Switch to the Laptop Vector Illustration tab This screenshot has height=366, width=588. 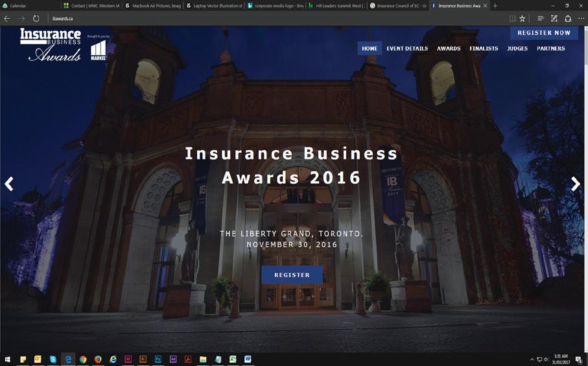[x=214, y=6]
